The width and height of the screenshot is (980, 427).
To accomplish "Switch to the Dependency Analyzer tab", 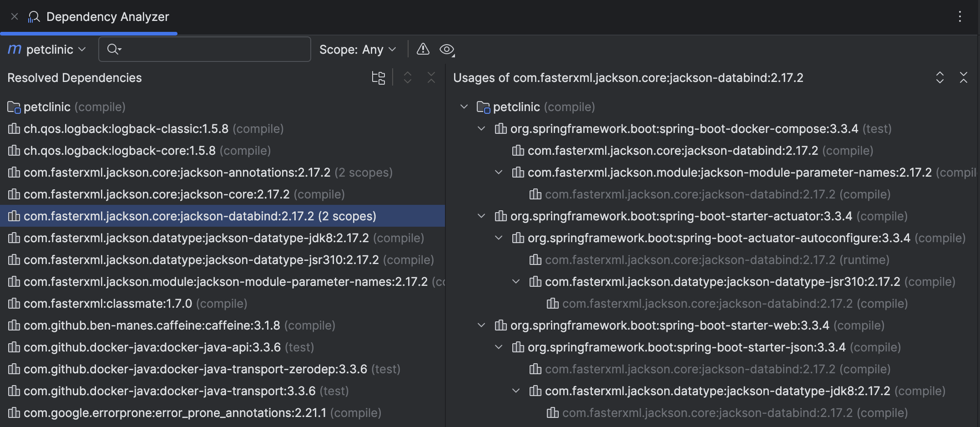I will (x=107, y=17).
